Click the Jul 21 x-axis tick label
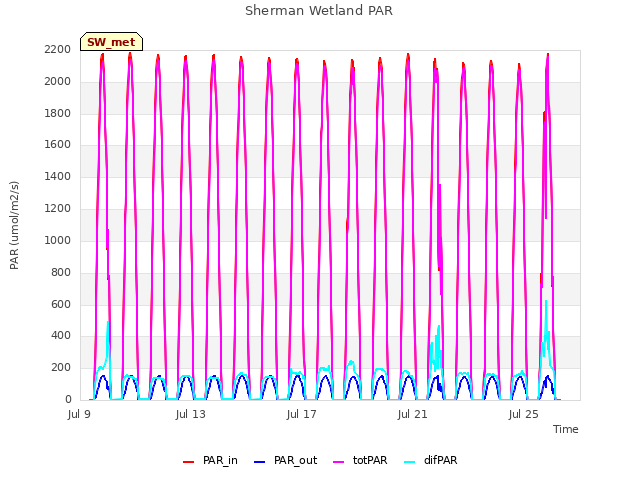 click(413, 414)
